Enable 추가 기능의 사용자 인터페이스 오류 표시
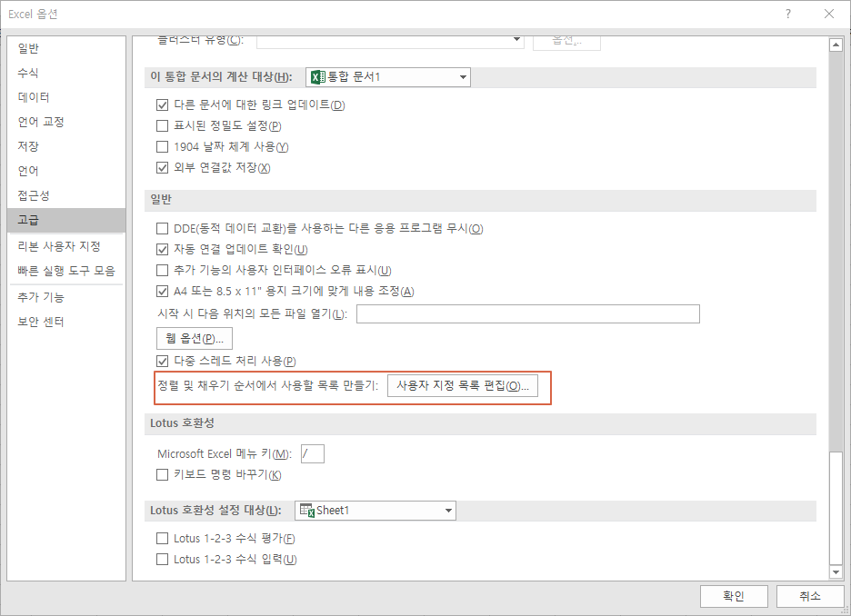Screen dimensions: 851x616 (x=162, y=270)
